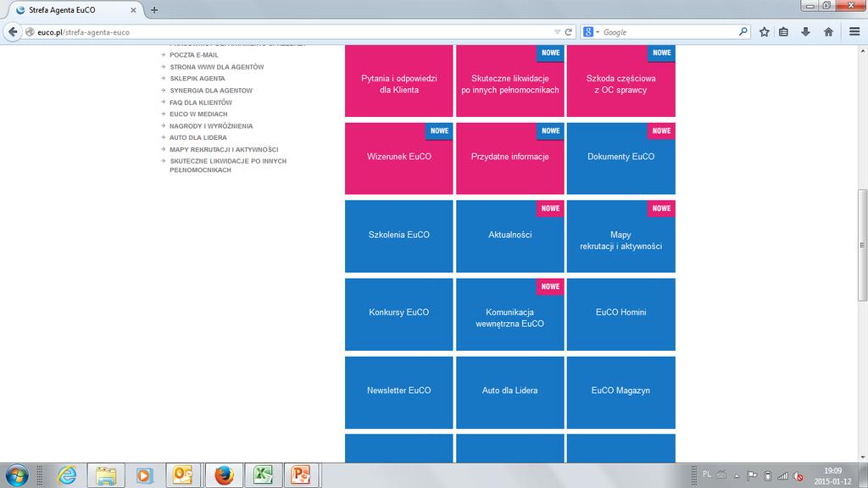
Task: Open FAQ dla Klientów sidebar link
Action: pyautogui.click(x=200, y=103)
